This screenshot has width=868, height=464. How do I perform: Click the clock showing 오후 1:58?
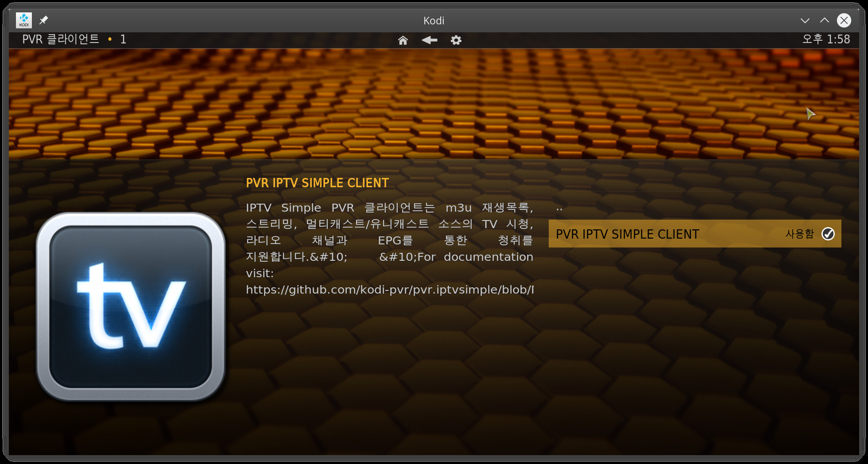[x=825, y=39]
